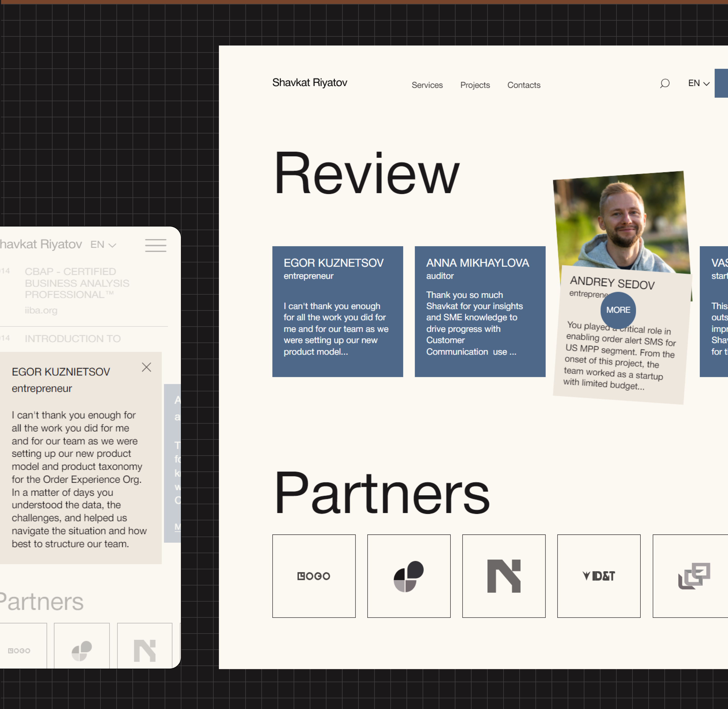Viewport: 728px width, 709px height.
Task: Open the Projects menu item
Action: pyautogui.click(x=475, y=85)
